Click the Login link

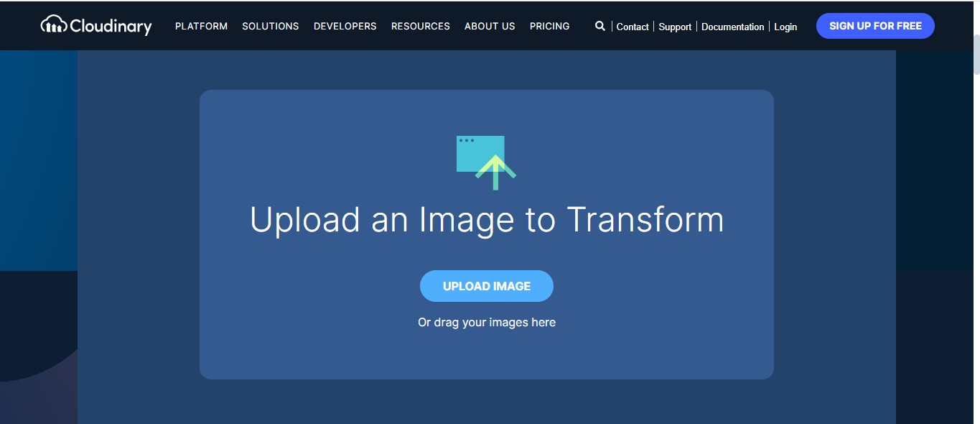pos(785,27)
